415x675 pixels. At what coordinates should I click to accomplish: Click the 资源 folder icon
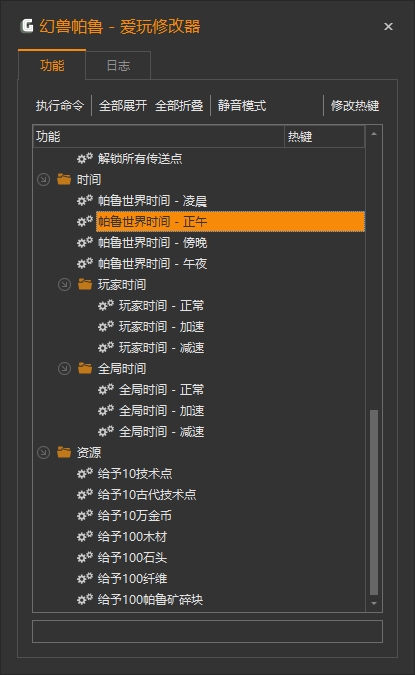(64, 452)
